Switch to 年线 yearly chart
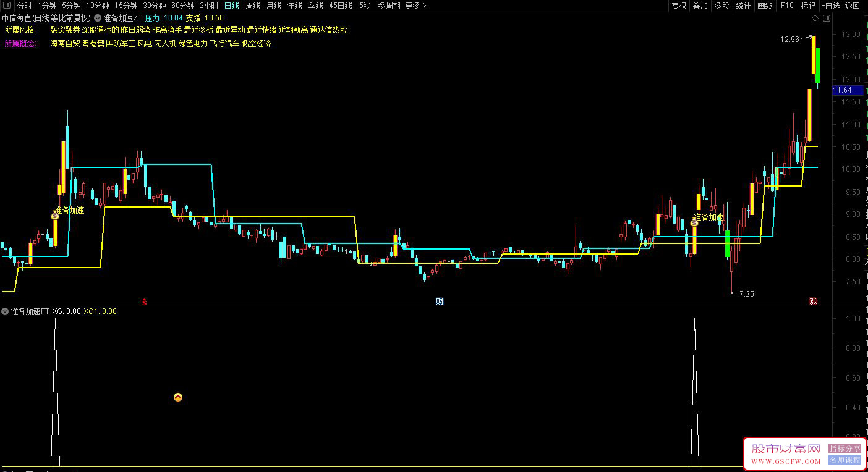Screen dimensions: 868x472 (x=295, y=6)
